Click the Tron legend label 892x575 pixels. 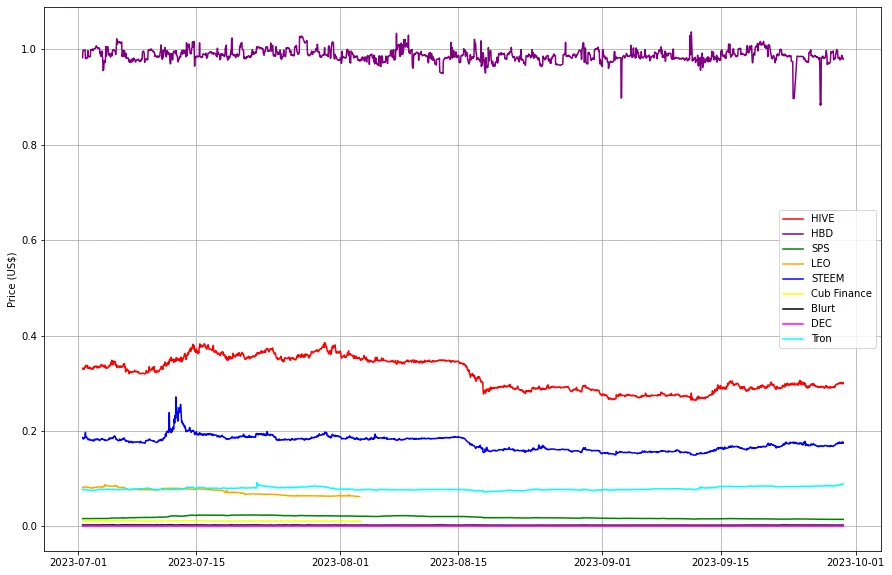pyautogui.click(x=821, y=338)
